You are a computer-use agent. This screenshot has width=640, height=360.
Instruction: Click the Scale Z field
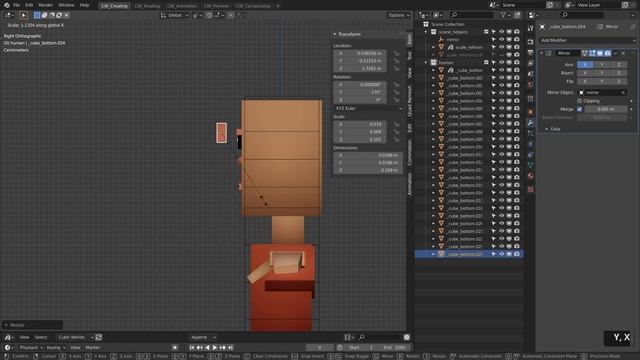pyautogui.click(x=360, y=140)
